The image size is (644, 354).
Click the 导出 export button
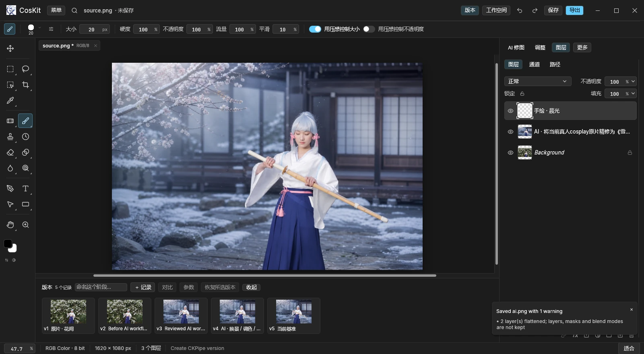(574, 10)
